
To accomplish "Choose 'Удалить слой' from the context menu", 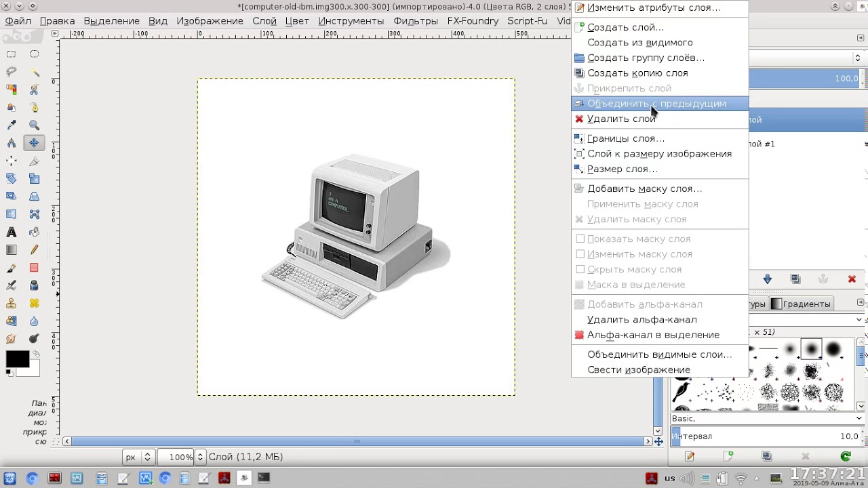I will [660, 119].
